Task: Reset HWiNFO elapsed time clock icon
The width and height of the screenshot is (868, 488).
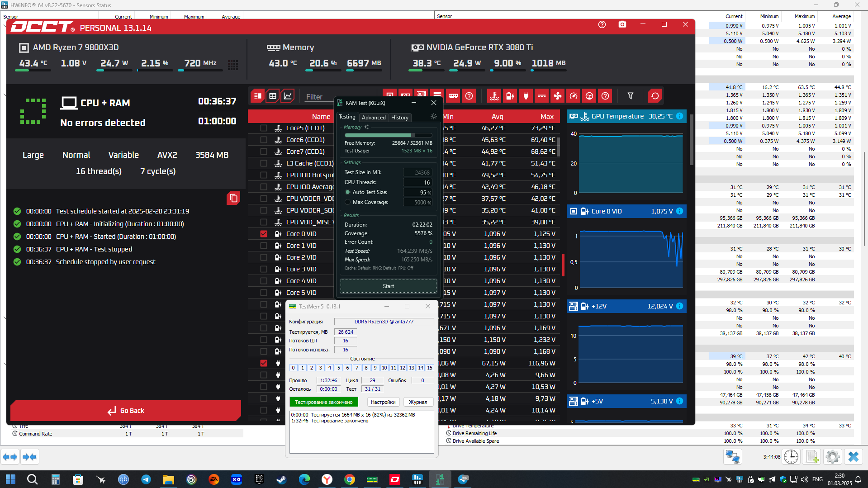Action: 791,457
